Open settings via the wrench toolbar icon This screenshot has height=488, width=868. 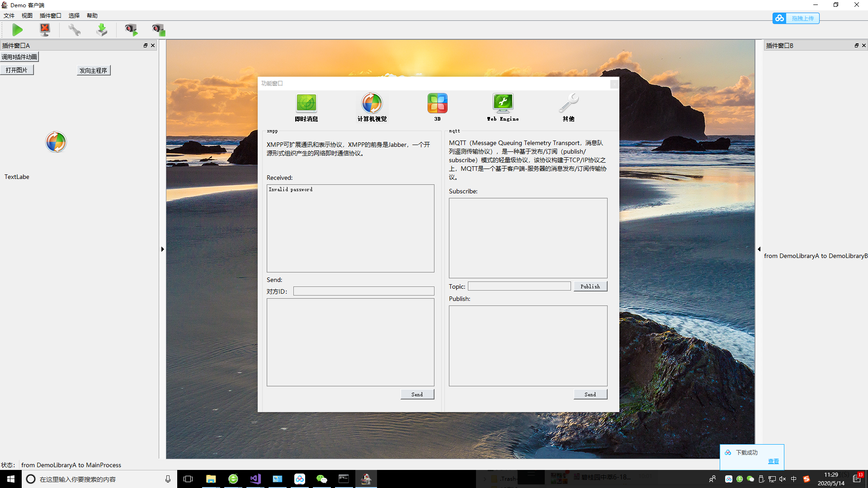pyautogui.click(x=74, y=30)
